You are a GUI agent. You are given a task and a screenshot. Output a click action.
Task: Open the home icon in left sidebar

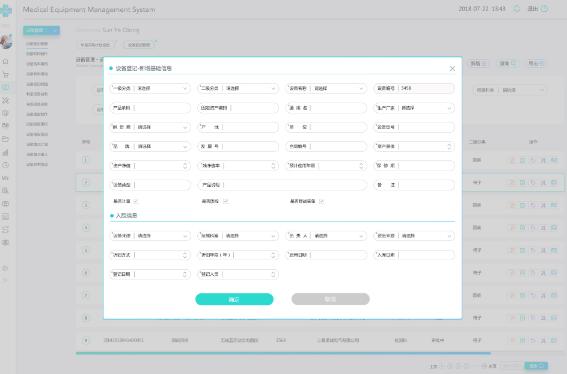click(x=5, y=61)
